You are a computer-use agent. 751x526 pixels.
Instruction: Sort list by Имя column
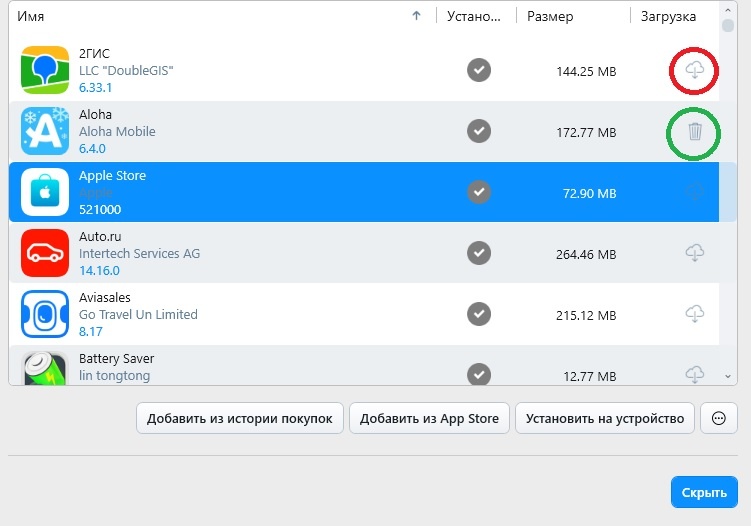coord(31,16)
